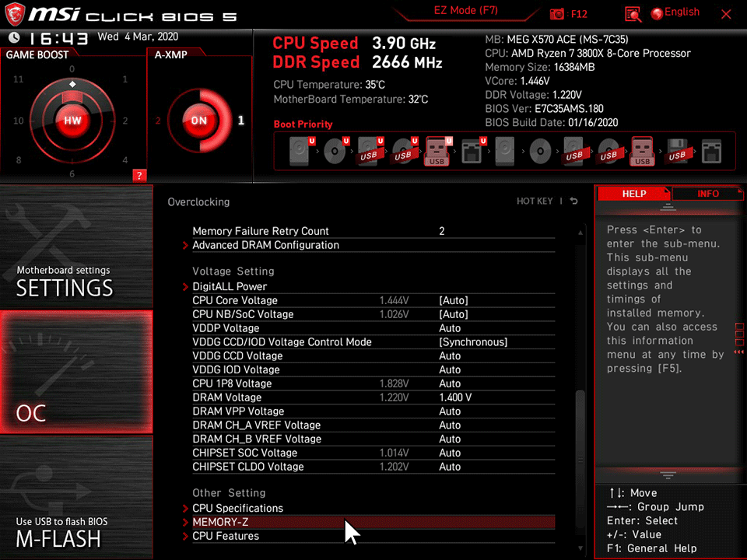Toggle the Game Boost HW knob
Viewport: 747px width, 560px height.
(x=72, y=120)
